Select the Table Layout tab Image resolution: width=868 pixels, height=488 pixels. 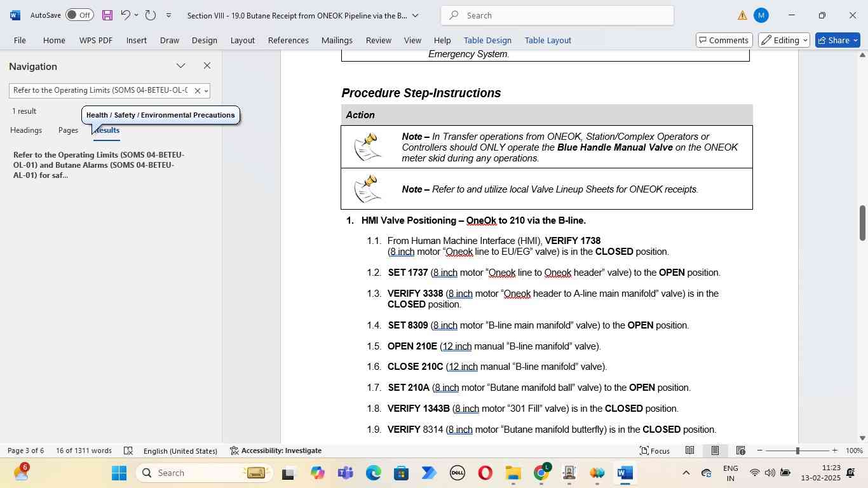(x=548, y=40)
